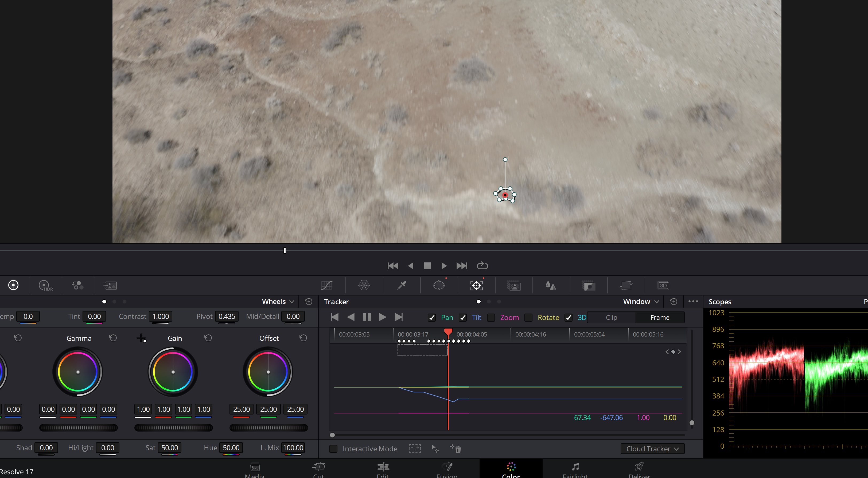This screenshot has height=478, width=868.
Task: Jump to first frame in viewer
Action: click(x=393, y=266)
